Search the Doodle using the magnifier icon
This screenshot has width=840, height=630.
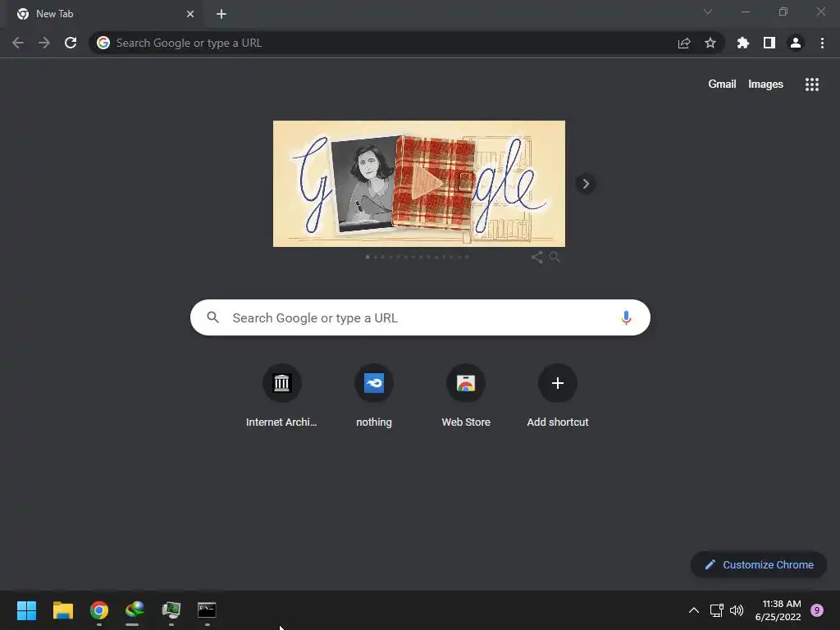555,257
